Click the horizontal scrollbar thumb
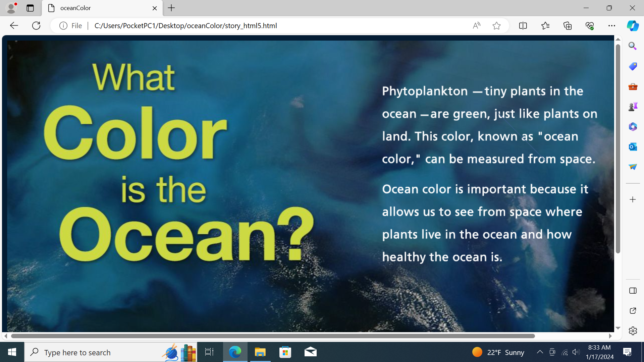 click(x=273, y=336)
